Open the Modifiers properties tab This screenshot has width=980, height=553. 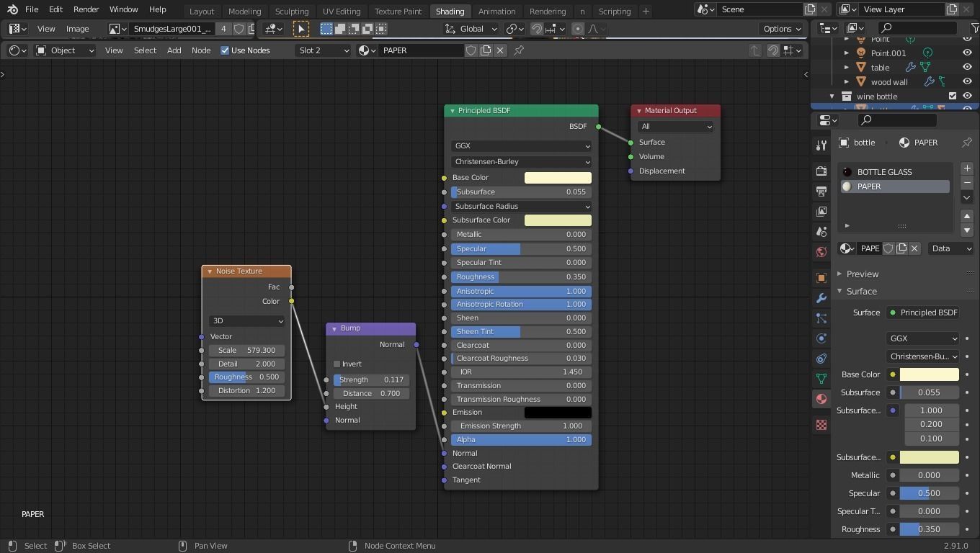coord(821,298)
